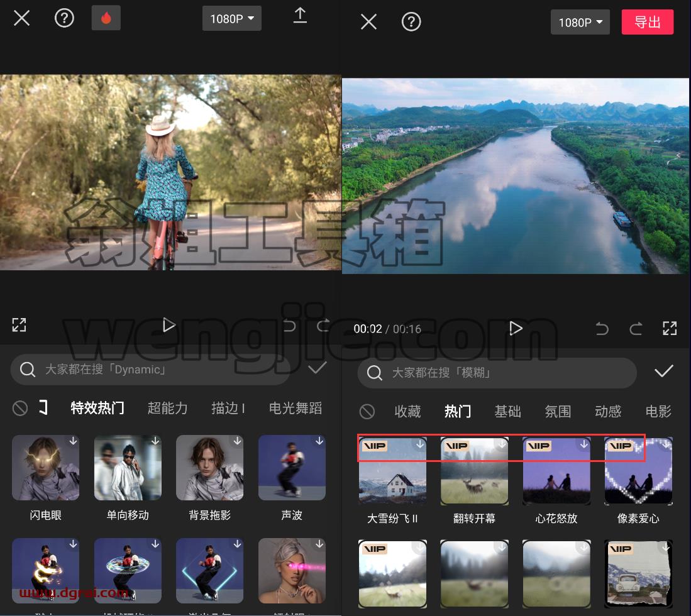Select 单向移动 effect thumbnail

[128, 468]
